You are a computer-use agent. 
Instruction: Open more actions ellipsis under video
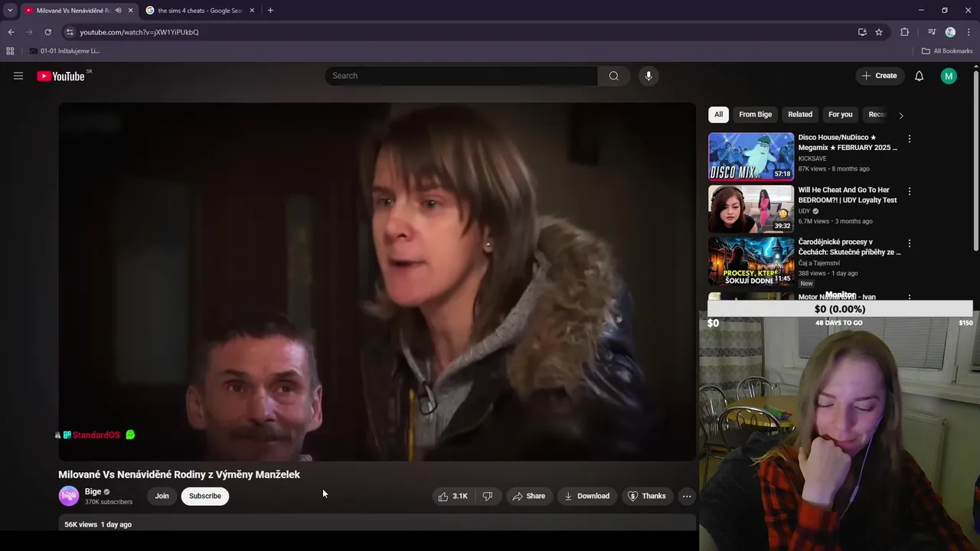click(x=687, y=496)
